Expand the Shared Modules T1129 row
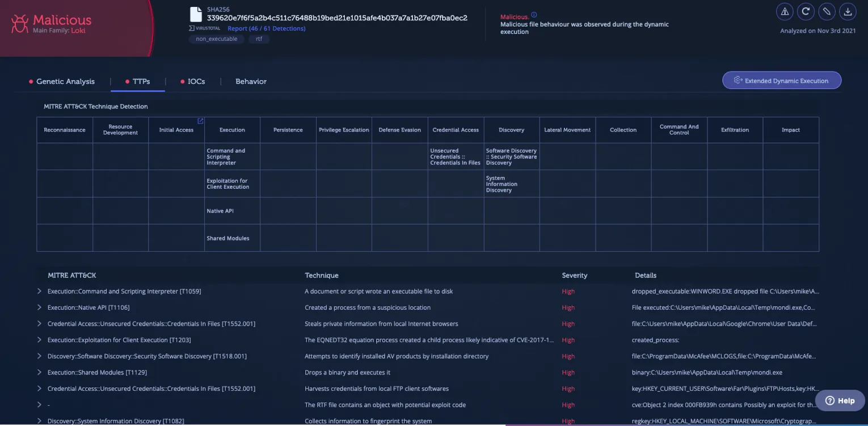This screenshot has height=426, width=868. click(x=39, y=372)
